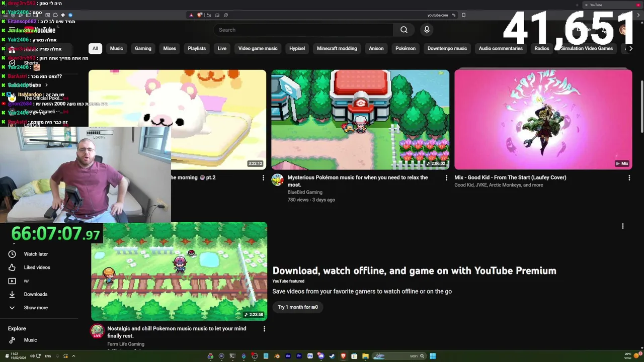This screenshot has width=644, height=362.
Task: Open File Explorer from the taskbar
Action: [x=365, y=356]
